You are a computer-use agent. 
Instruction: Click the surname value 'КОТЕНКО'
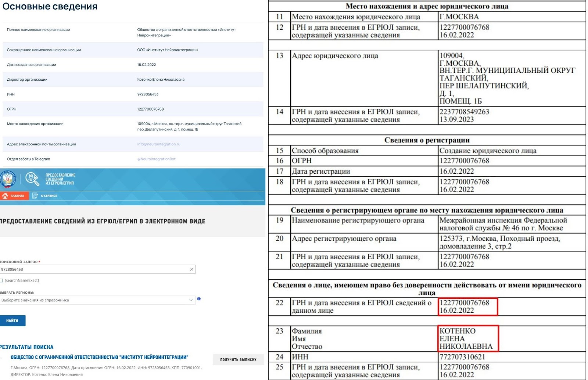tap(457, 331)
